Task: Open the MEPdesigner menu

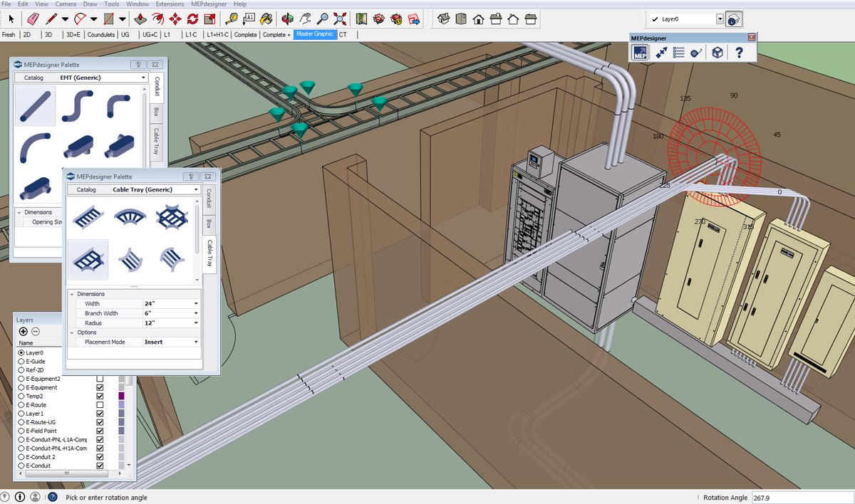Action: coord(209,4)
